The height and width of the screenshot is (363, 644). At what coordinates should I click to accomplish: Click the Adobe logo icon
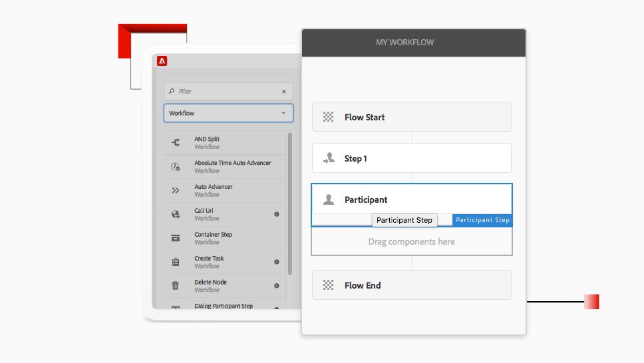162,60
